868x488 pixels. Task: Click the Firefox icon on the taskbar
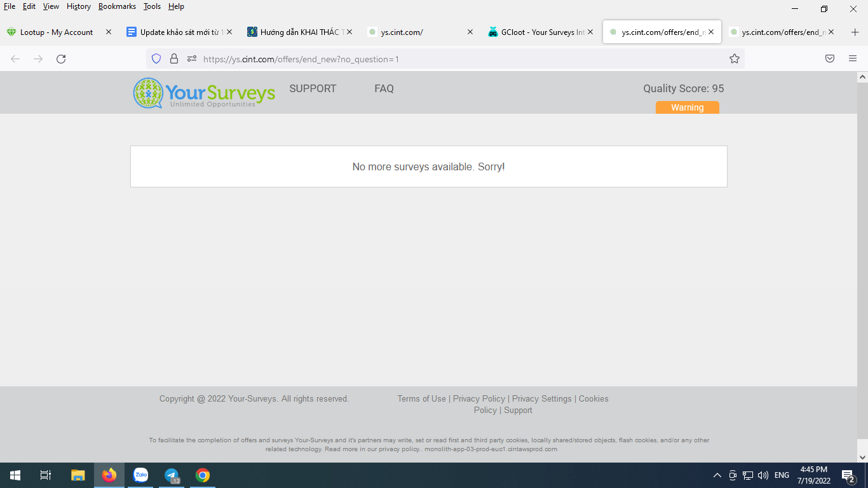click(109, 475)
